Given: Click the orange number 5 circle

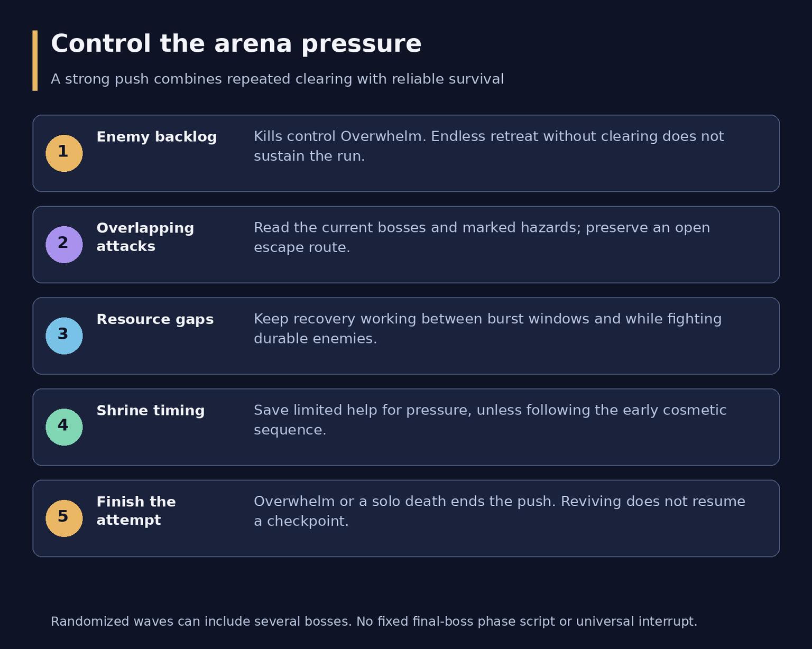Looking at the screenshot, I should click(64, 518).
